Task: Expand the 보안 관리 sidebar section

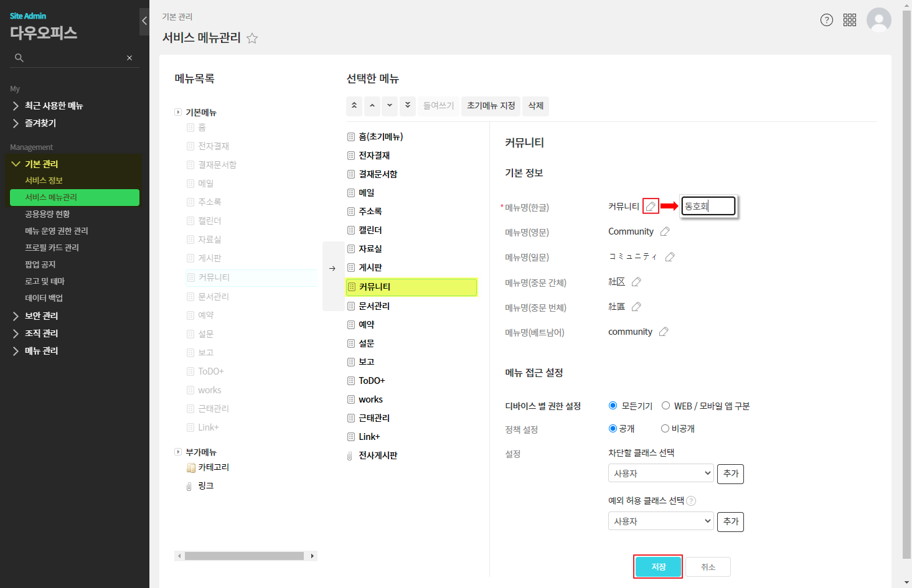Action: (41, 316)
